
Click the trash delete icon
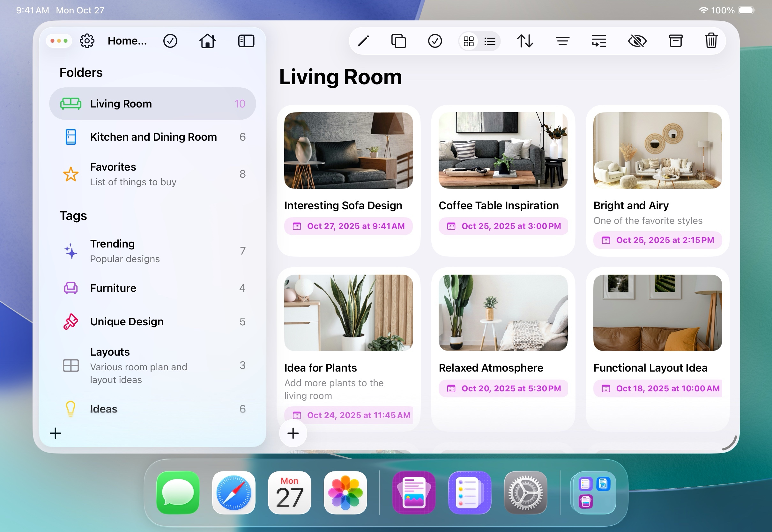click(711, 41)
